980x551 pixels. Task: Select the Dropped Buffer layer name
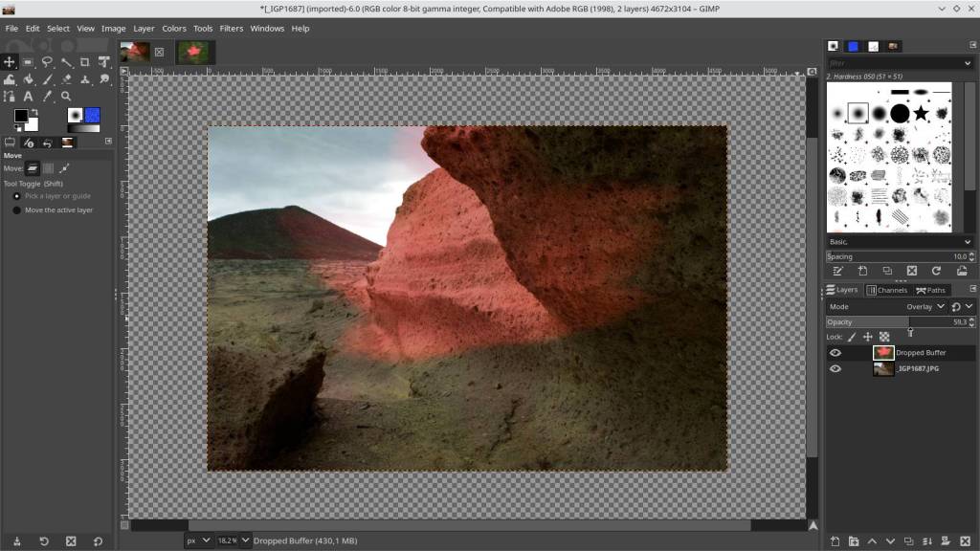pos(921,353)
